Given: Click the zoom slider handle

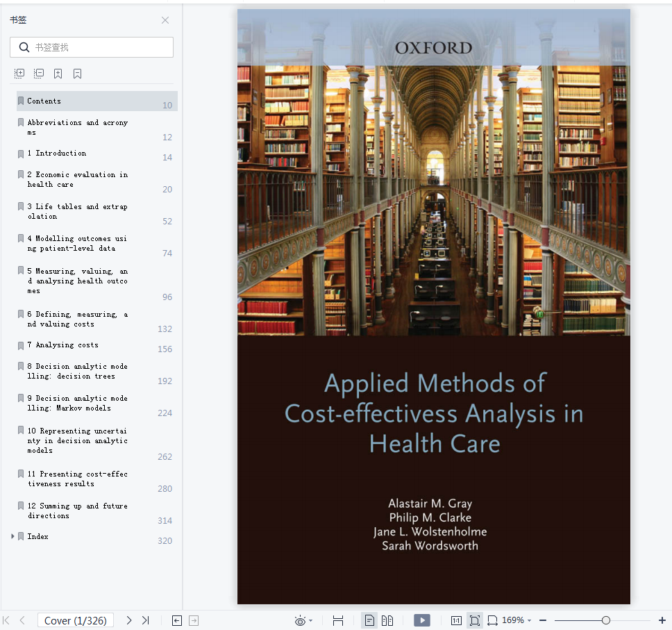Looking at the screenshot, I should (x=606, y=620).
